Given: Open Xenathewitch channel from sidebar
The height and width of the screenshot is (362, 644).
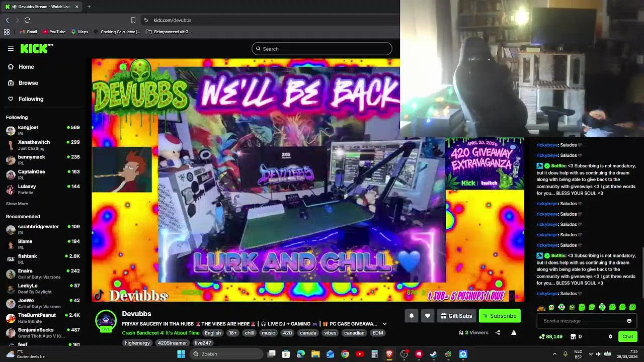Looking at the screenshot, I should coord(43,145).
